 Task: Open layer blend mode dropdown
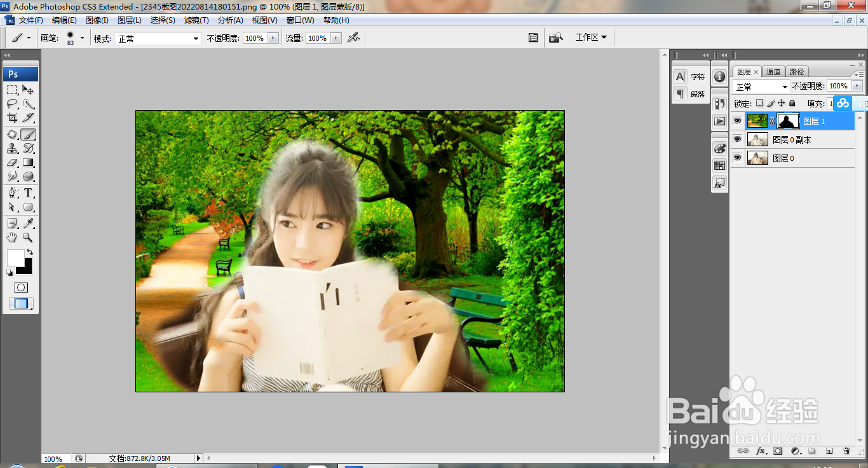tap(761, 86)
